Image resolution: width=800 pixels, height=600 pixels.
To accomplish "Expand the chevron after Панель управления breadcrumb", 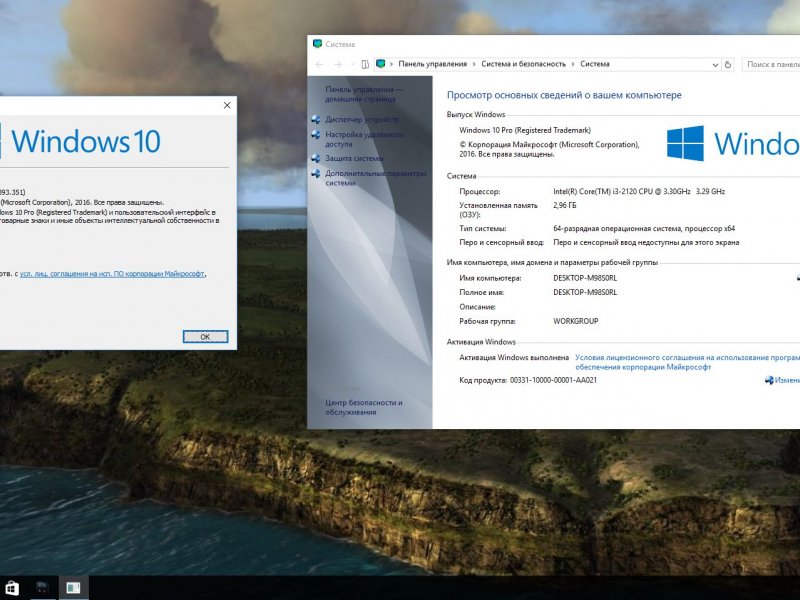I will (474, 64).
